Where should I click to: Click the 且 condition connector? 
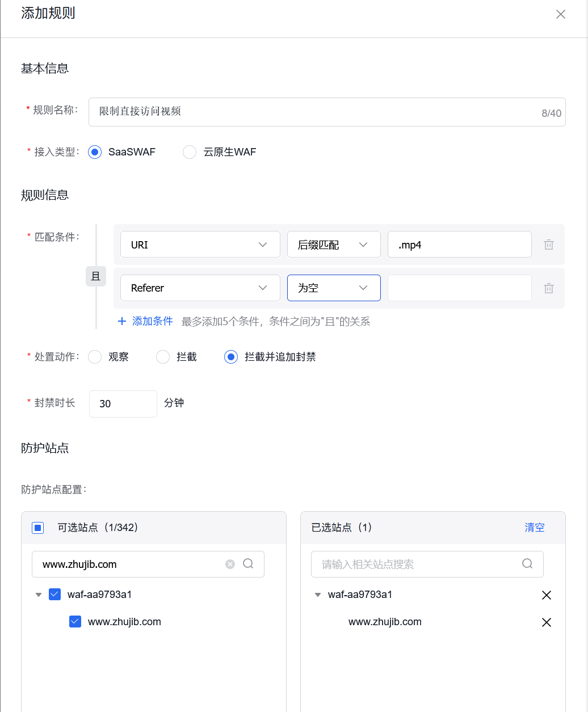(x=96, y=276)
